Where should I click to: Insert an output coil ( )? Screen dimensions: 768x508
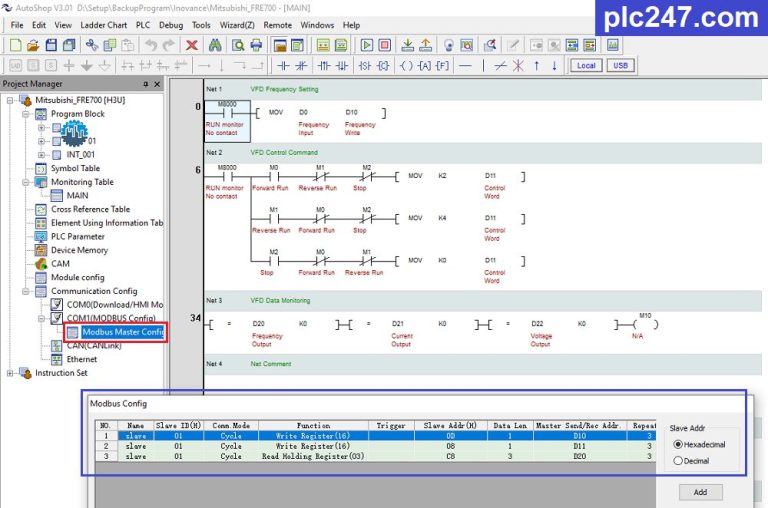(x=406, y=66)
